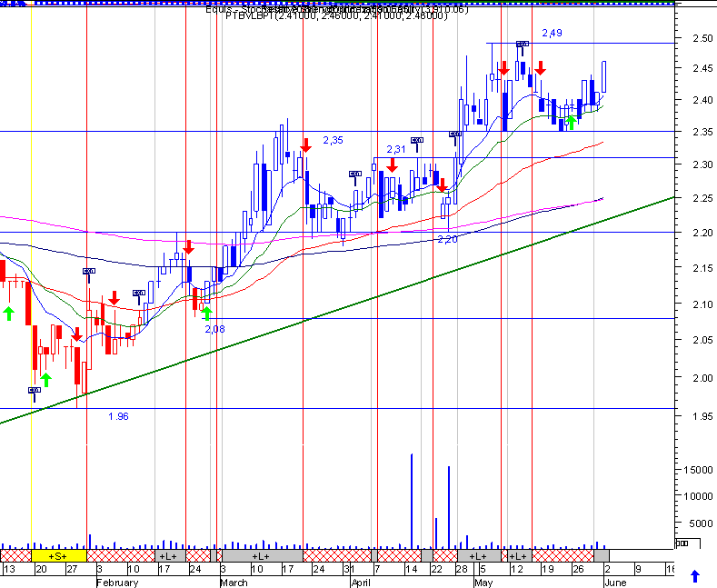This screenshot has height=588, width=717.
Task: Click the March month label
Action: tap(234, 583)
